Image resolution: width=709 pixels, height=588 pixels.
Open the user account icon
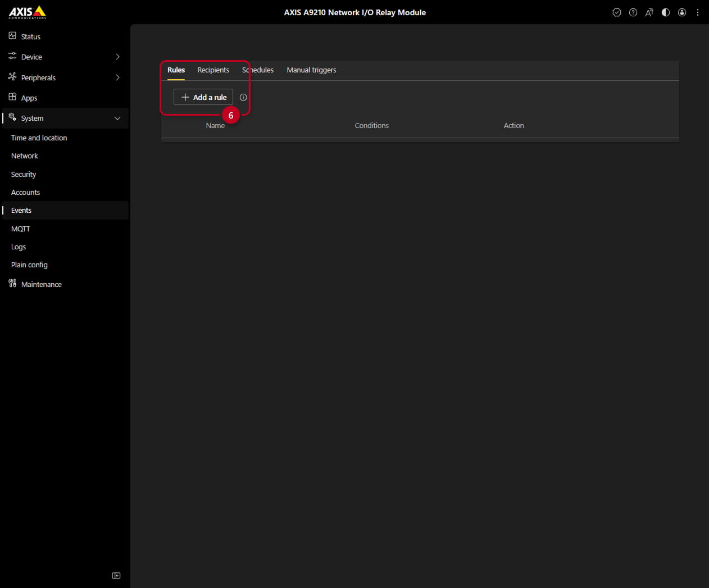pos(682,12)
